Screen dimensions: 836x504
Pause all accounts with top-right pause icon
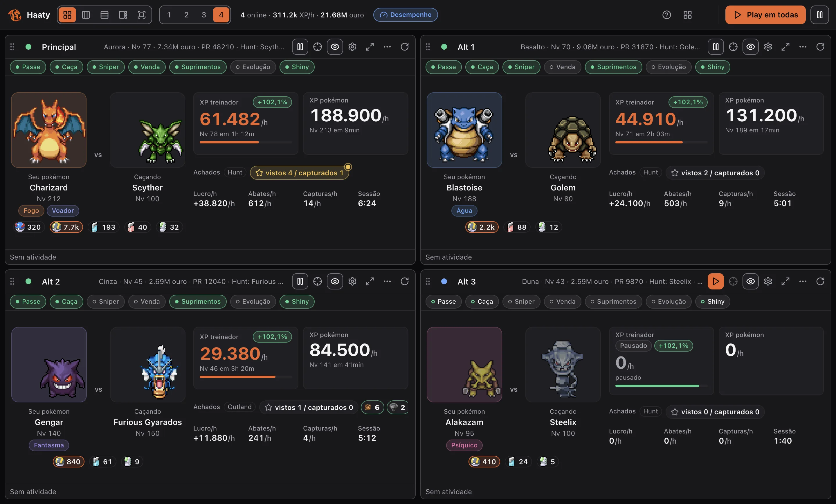[819, 15]
